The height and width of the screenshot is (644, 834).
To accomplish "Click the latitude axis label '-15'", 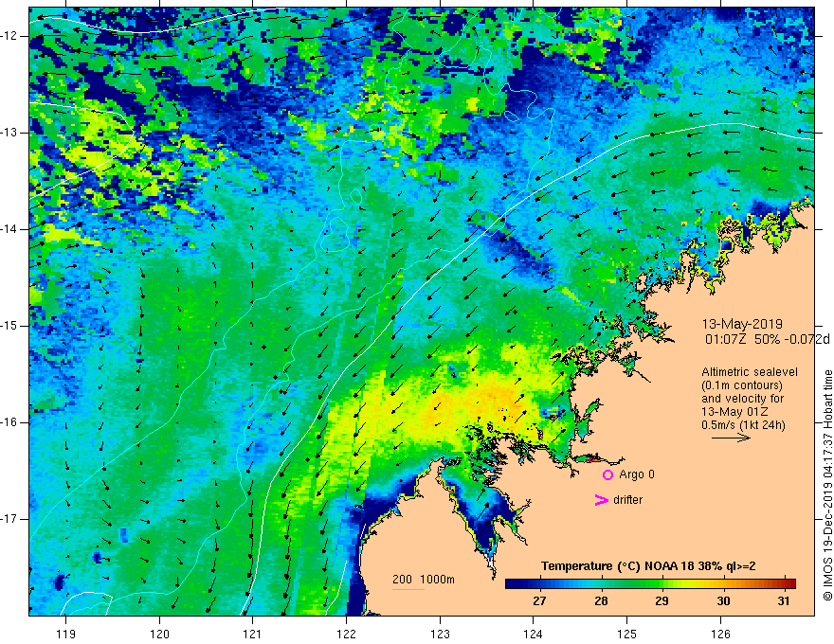I will (9, 326).
